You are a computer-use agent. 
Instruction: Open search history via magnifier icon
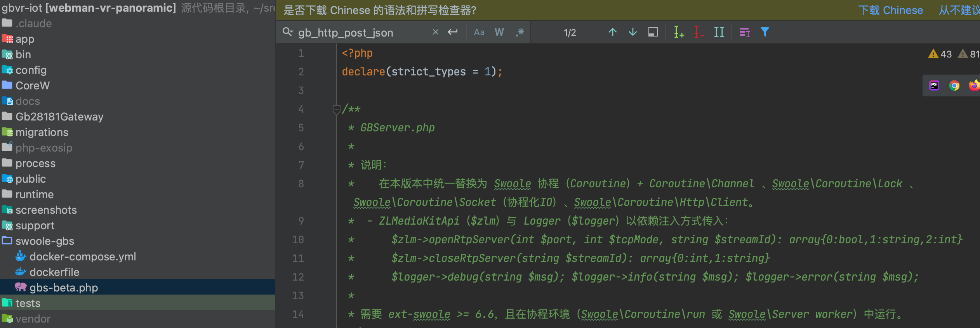[288, 32]
